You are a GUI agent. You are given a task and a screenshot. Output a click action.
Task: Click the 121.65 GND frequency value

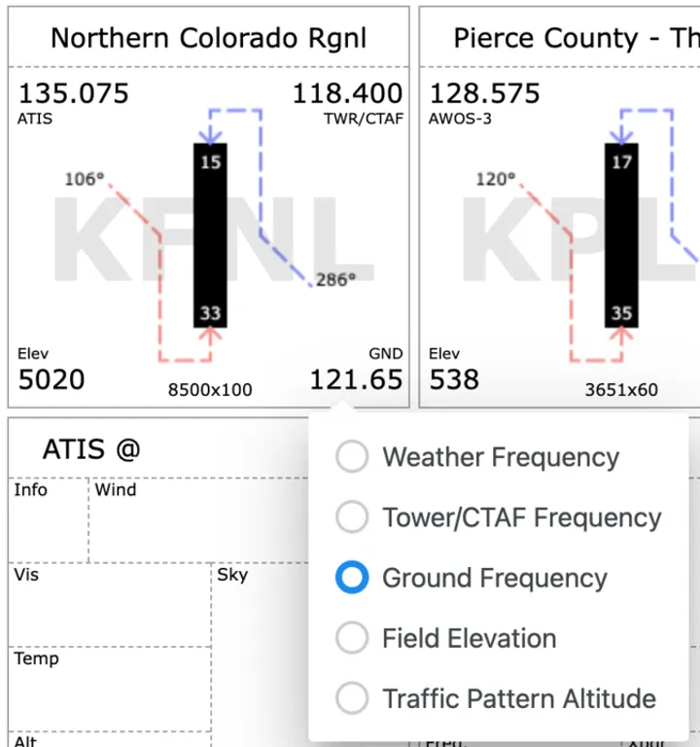pos(356,379)
